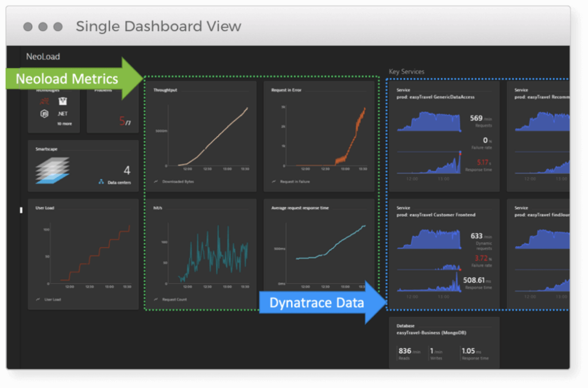Select the NeoLoad dashboard title
Image resolution: width=588 pixels, height=388 pixels.
click(42, 57)
